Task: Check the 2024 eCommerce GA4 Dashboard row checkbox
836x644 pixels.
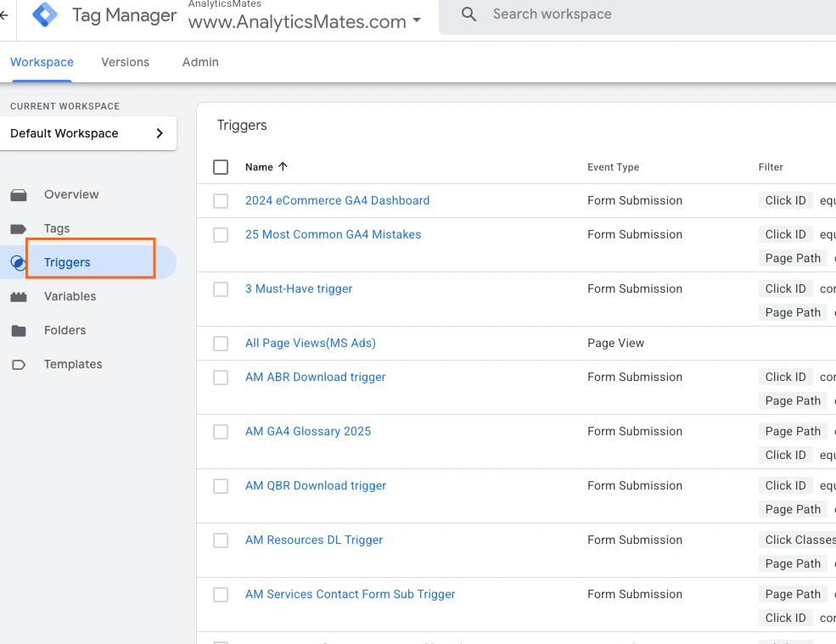Action: click(221, 201)
